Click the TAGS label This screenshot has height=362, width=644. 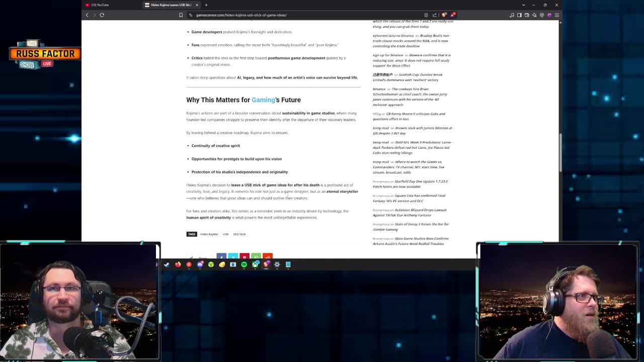tap(191, 234)
